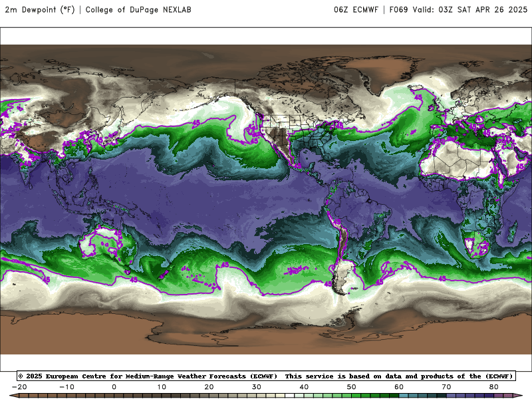Click the 'F069 Valid: 03Z SAT APR 26 2025' text
The height and width of the screenshot is (399, 532).
[458, 10]
